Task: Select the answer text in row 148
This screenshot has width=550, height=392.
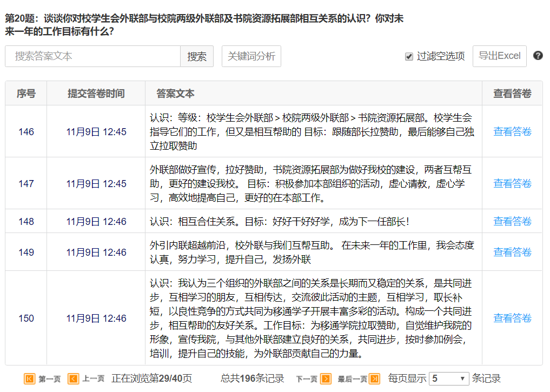Action: [x=280, y=221]
